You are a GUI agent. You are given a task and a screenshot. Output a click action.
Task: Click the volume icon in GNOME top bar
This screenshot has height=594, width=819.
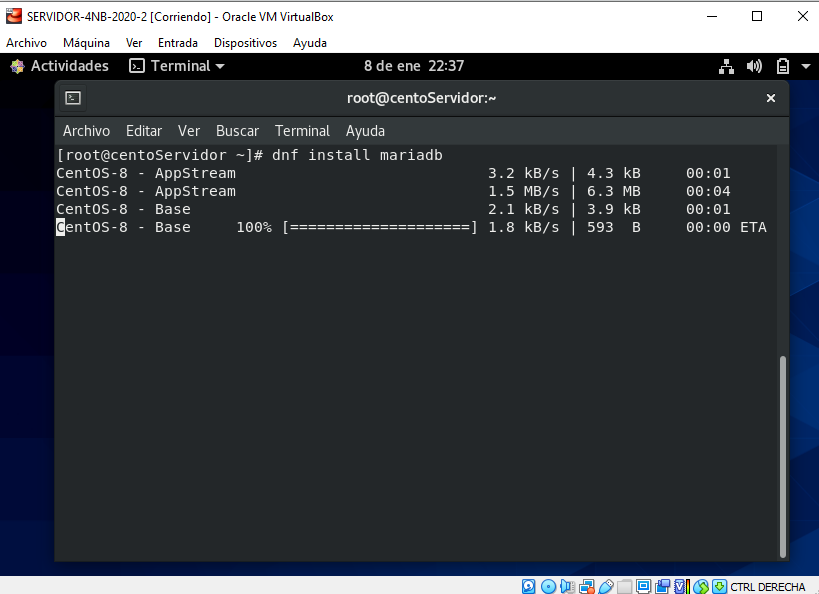pos(754,66)
